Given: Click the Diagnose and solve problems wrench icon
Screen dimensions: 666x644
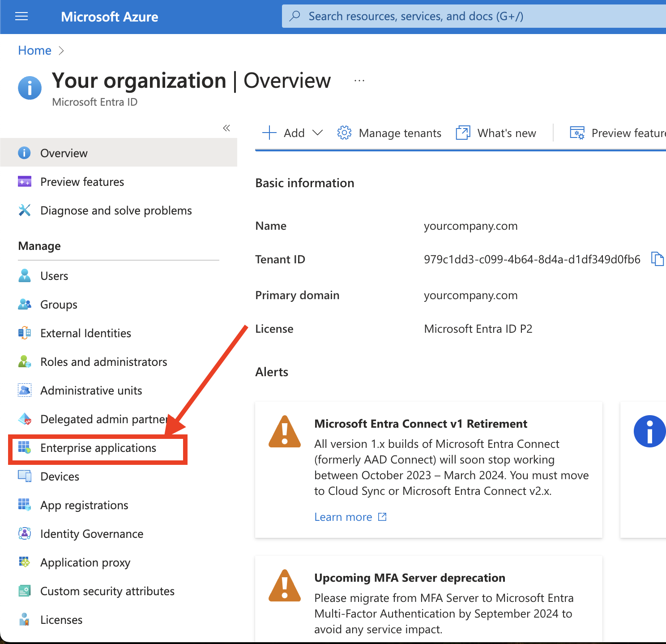Looking at the screenshot, I should pos(25,210).
